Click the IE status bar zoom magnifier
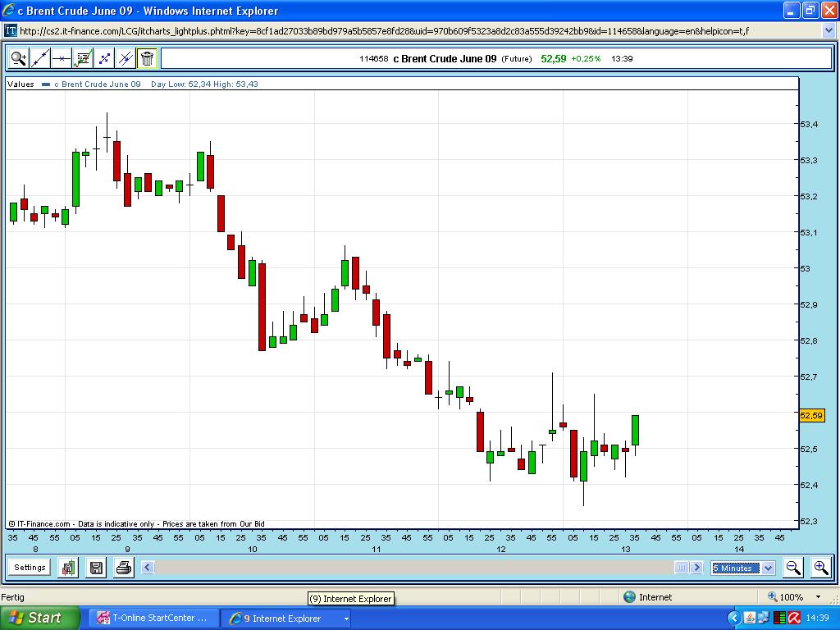 pos(772,597)
